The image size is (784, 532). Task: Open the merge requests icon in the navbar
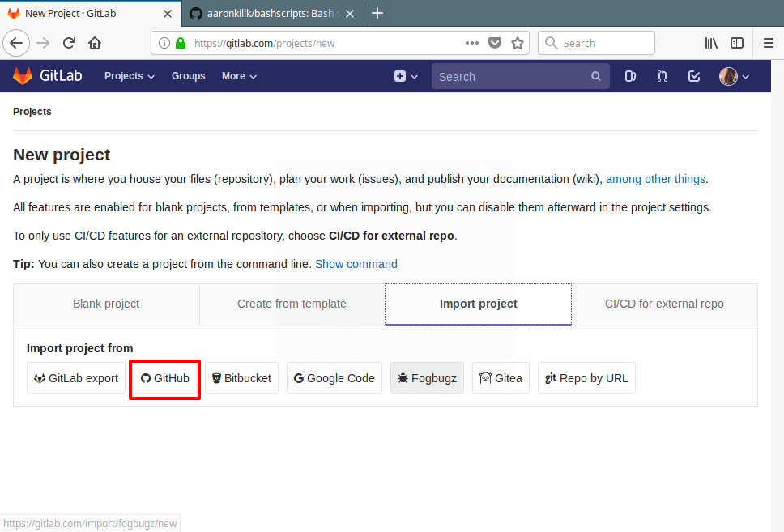pyautogui.click(x=662, y=76)
